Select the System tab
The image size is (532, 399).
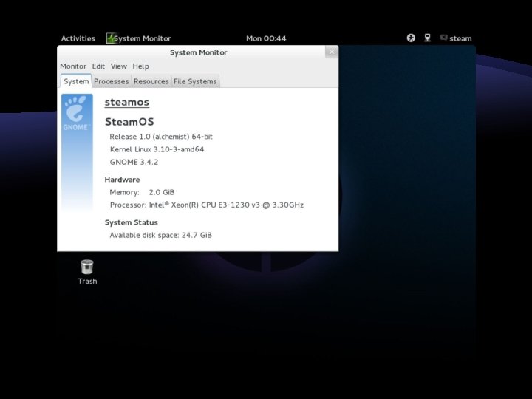(x=76, y=81)
